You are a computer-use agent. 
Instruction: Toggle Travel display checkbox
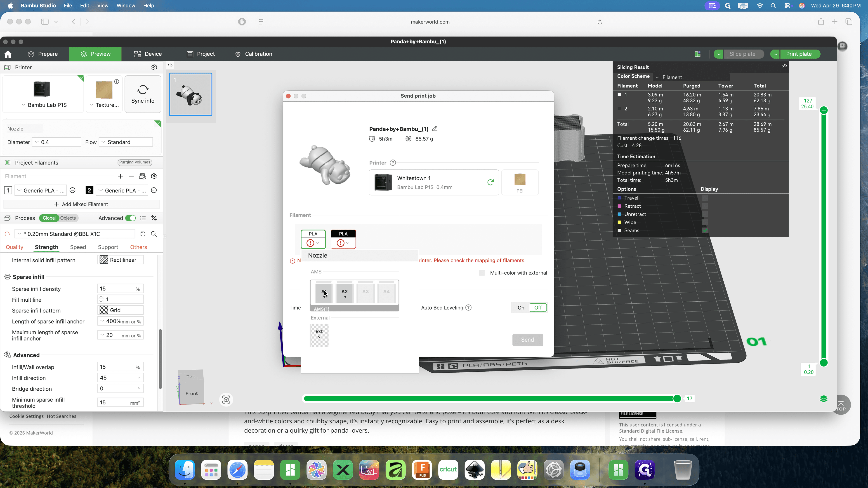705,198
